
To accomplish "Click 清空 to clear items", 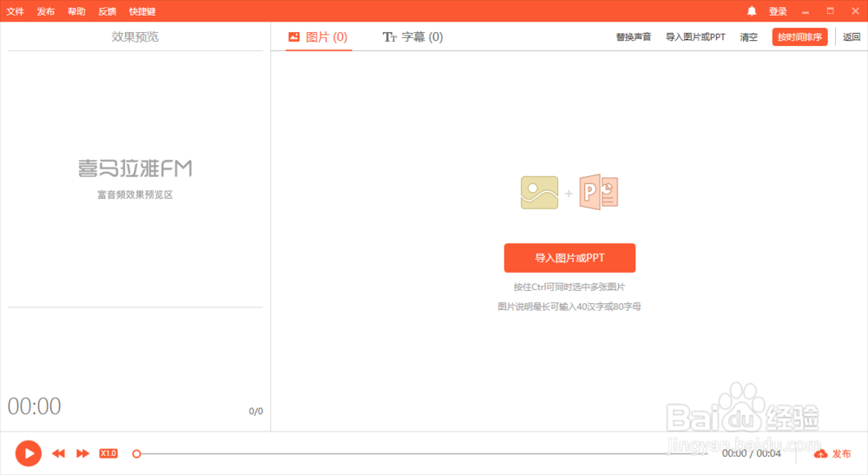I will point(748,37).
